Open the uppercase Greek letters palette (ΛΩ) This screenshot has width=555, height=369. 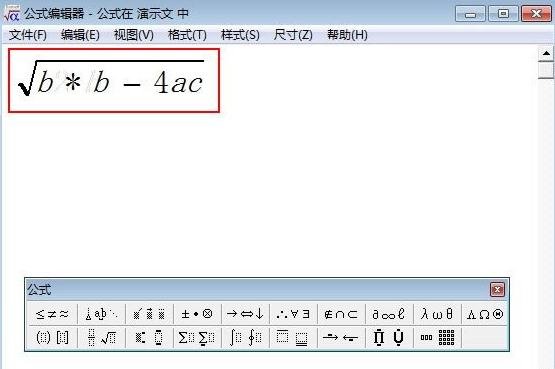[485, 314]
